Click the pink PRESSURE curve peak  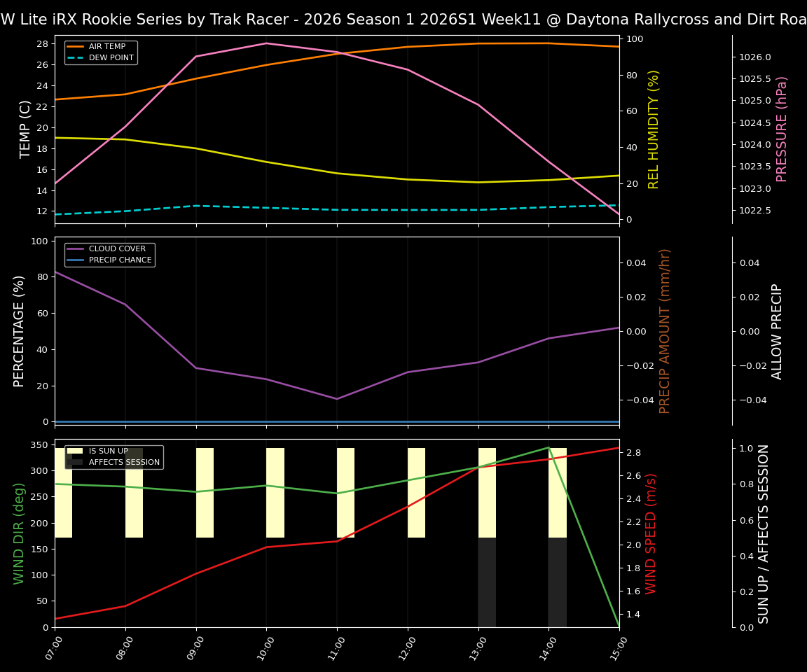pos(267,43)
